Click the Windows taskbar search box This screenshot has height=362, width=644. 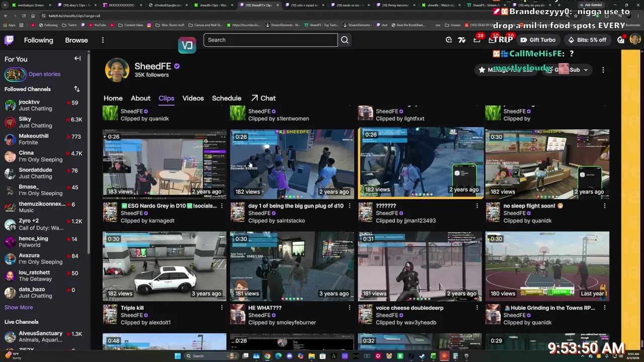[x=211, y=356]
